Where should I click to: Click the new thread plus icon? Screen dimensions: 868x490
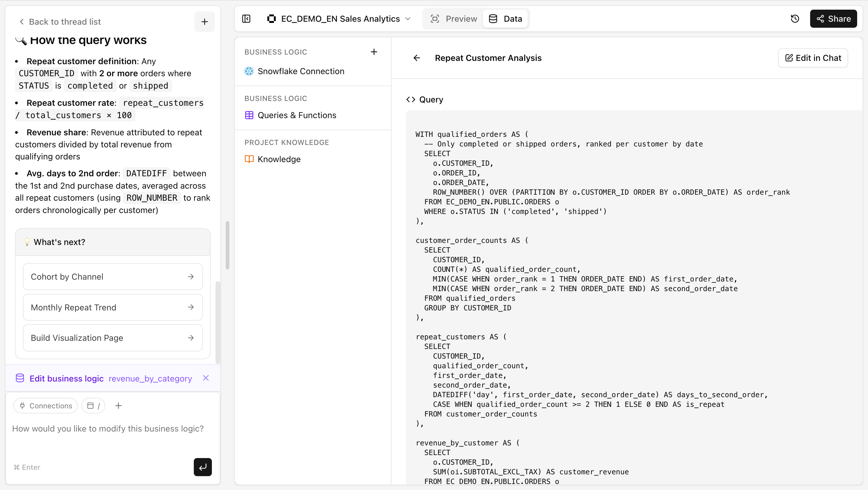(x=204, y=22)
